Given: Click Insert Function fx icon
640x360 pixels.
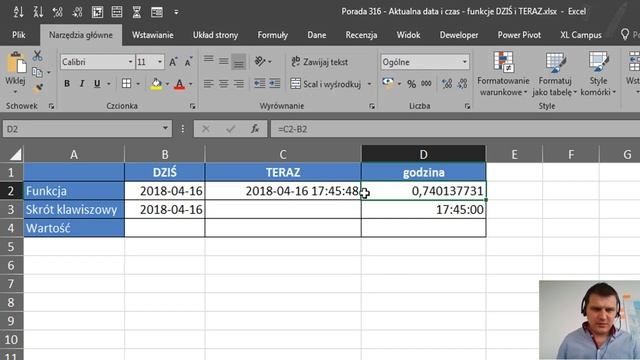Looking at the screenshot, I should [255, 129].
